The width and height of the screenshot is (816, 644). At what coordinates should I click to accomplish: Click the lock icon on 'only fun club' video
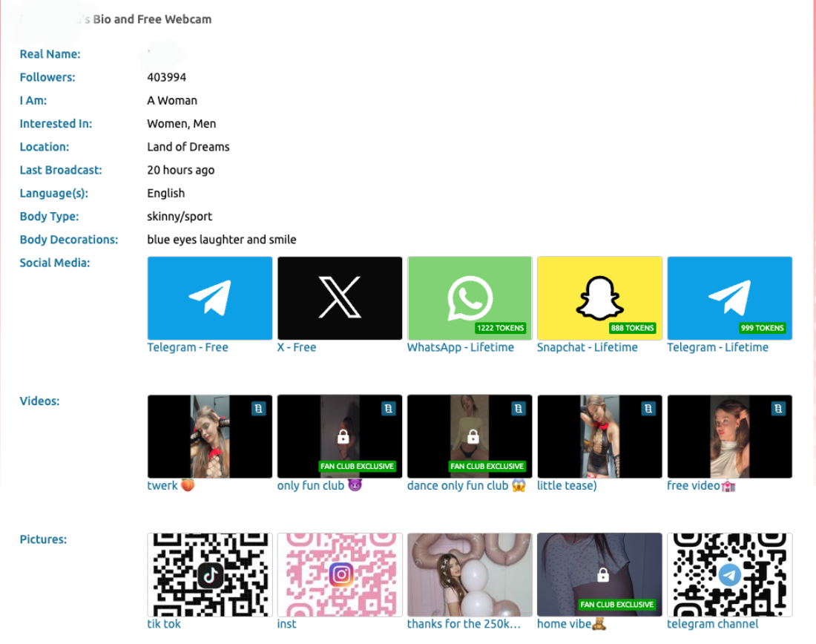click(343, 438)
